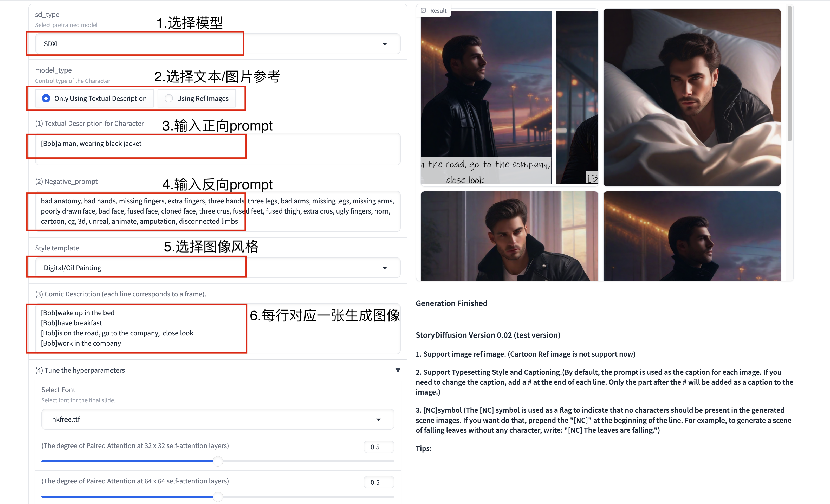Click the Select Font dropdown arrow

[379, 420]
